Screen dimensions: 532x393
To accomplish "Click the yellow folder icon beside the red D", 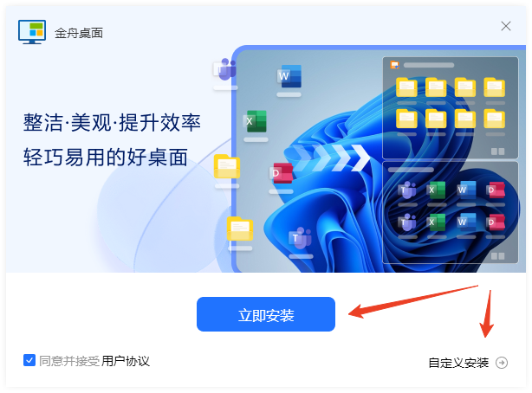I will [227, 166].
